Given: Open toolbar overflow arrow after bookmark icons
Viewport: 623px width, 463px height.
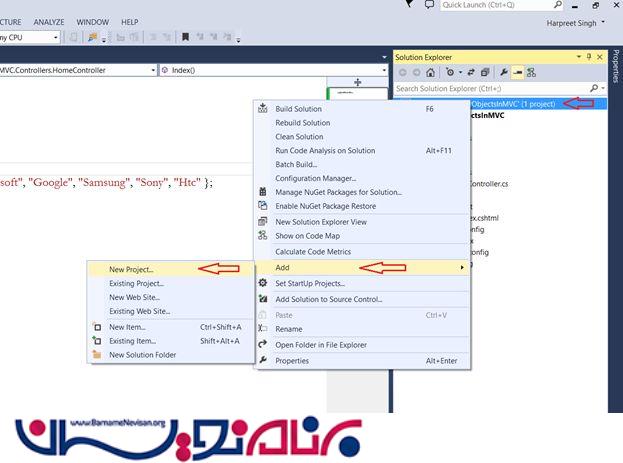Looking at the screenshot, I should coord(238,40).
